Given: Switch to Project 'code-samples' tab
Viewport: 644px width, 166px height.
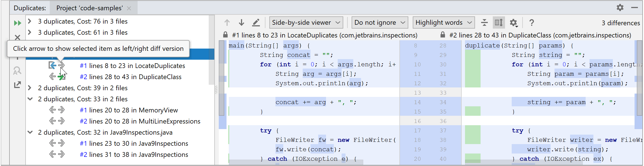Looking at the screenshot, I should pyautogui.click(x=89, y=8).
